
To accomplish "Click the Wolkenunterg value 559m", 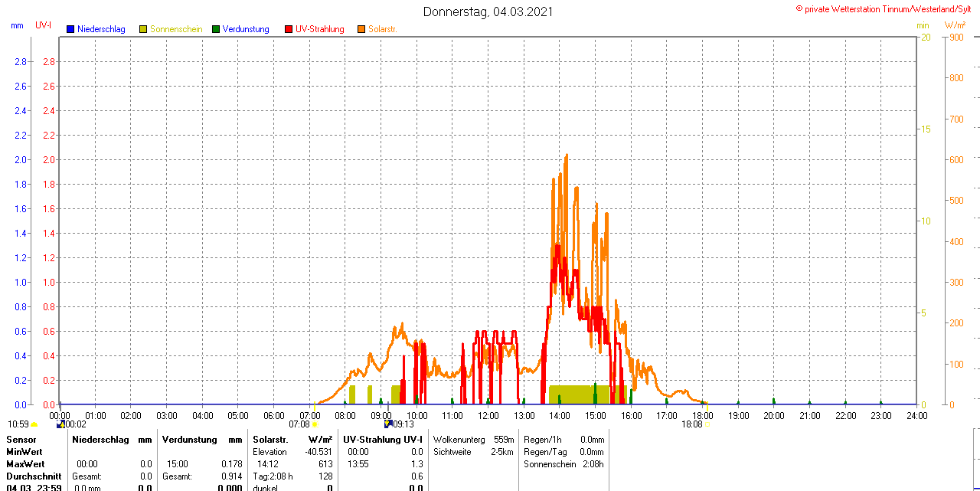I will [x=504, y=440].
